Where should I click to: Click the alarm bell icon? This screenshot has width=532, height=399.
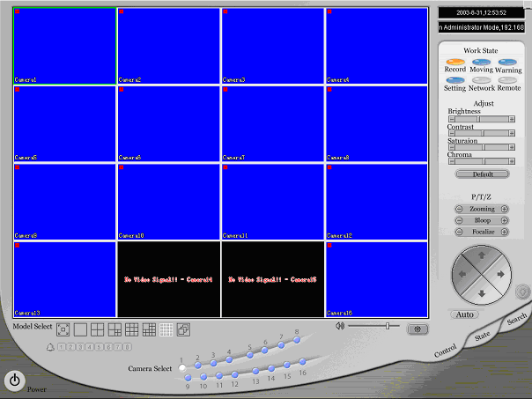50,347
